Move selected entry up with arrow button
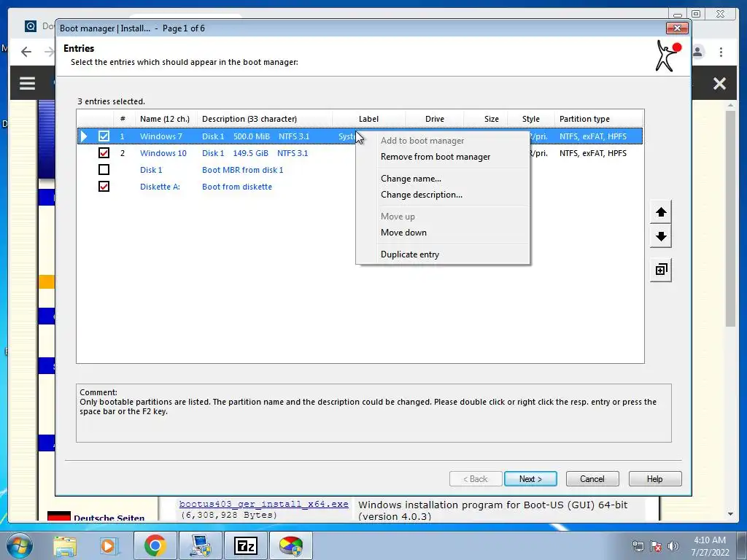 coord(661,212)
